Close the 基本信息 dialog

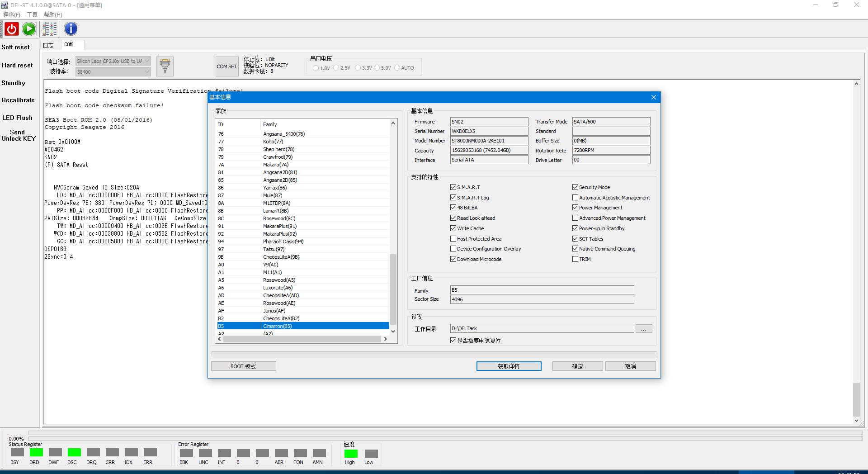pos(653,97)
